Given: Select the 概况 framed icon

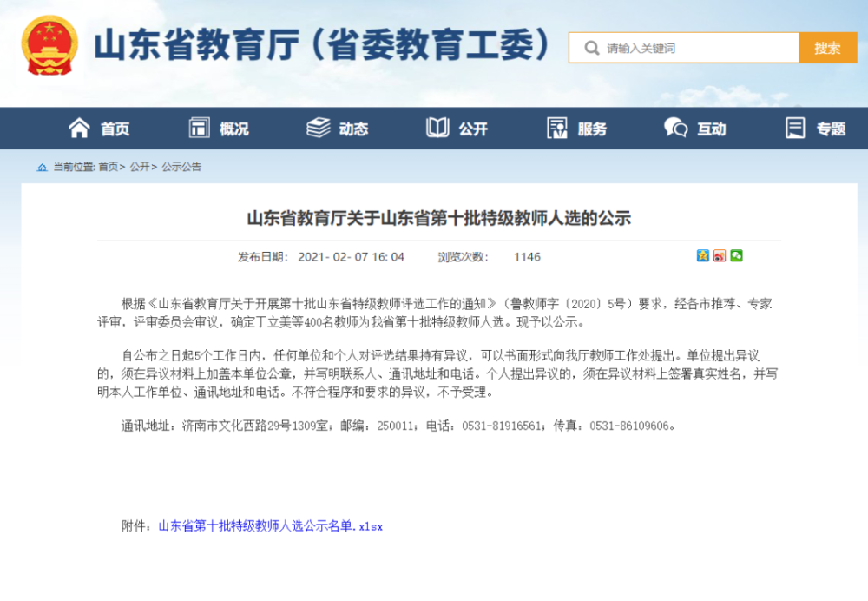Looking at the screenshot, I should [x=198, y=128].
